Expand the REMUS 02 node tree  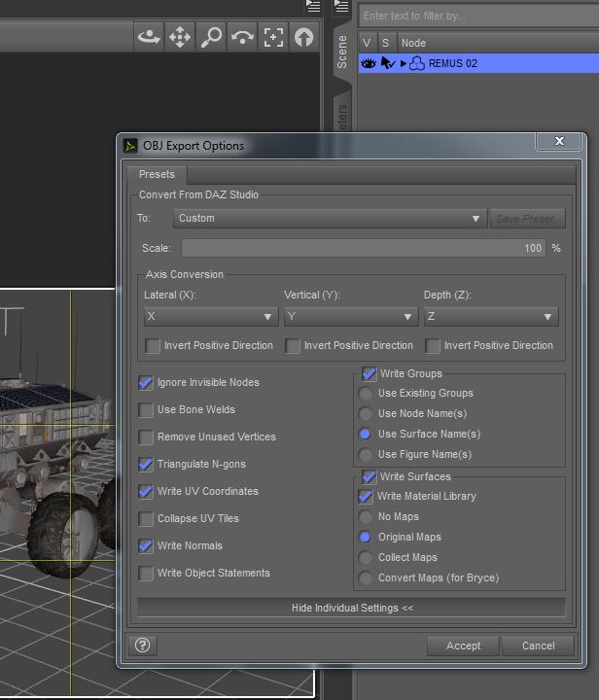[x=404, y=63]
